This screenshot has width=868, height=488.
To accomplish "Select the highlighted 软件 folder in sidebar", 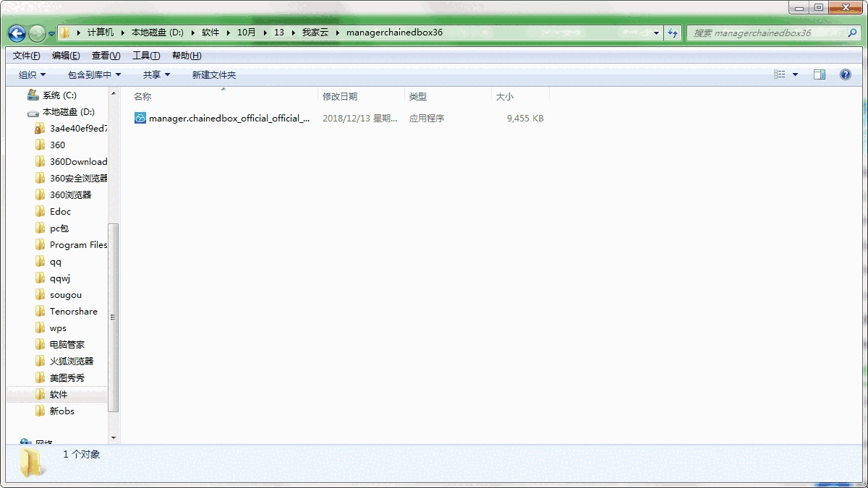I will coord(58,395).
